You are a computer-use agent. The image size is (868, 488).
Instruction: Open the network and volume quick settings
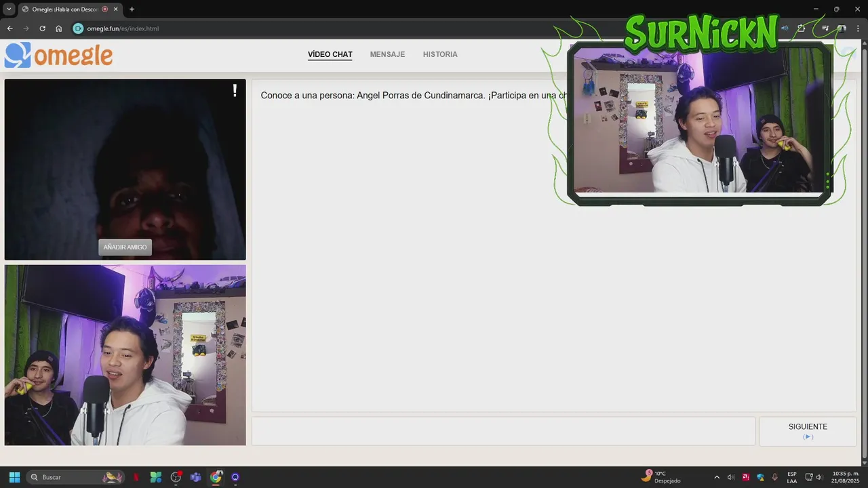coord(814,477)
